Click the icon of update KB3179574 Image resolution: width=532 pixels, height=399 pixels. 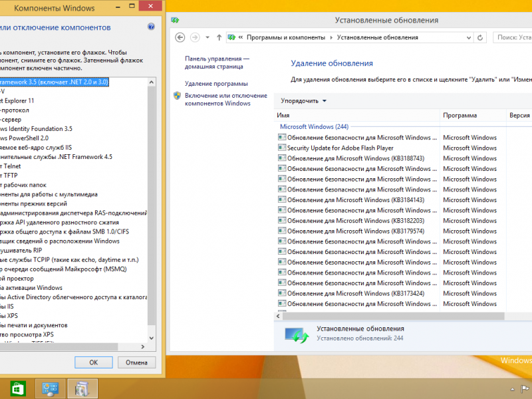pyautogui.click(x=281, y=231)
